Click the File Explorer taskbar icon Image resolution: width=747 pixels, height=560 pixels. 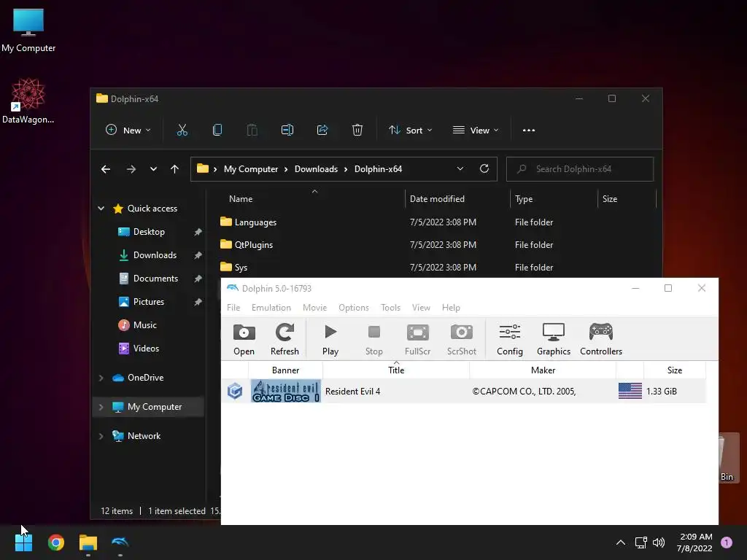(x=88, y=542)
